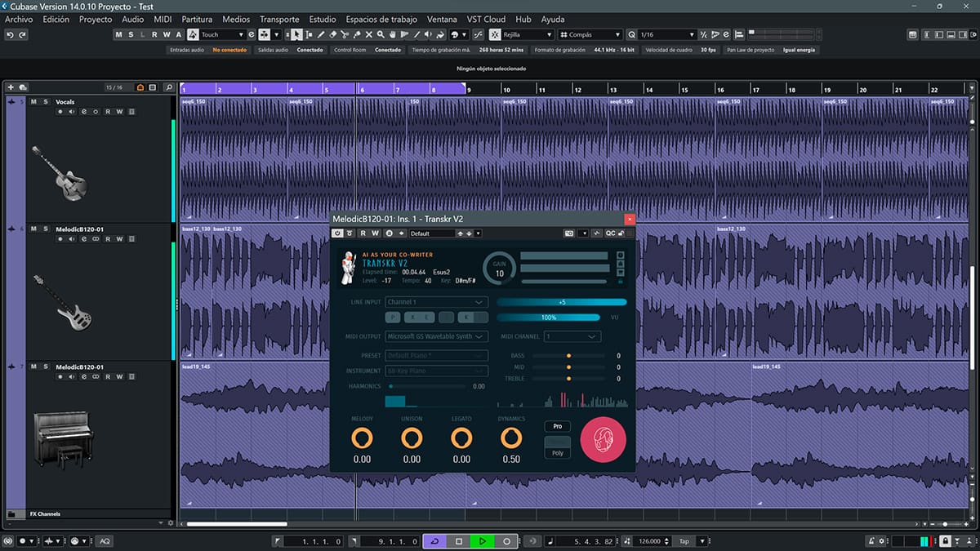The width and height of the screenshot is (980, 551).
Task: Open the MIDI Channel dropdown
Action: pyautogui.click(x=572, y=336)
